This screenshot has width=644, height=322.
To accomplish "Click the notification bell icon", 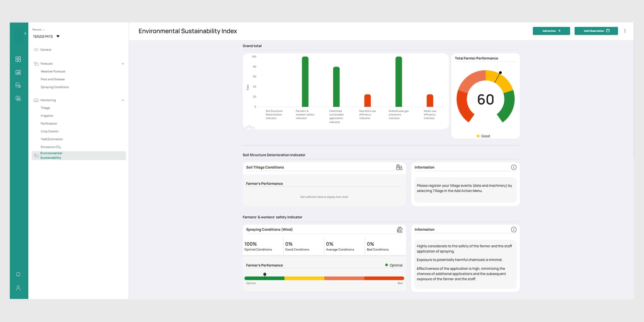I will pyautogui.click(x=18, y=274).
